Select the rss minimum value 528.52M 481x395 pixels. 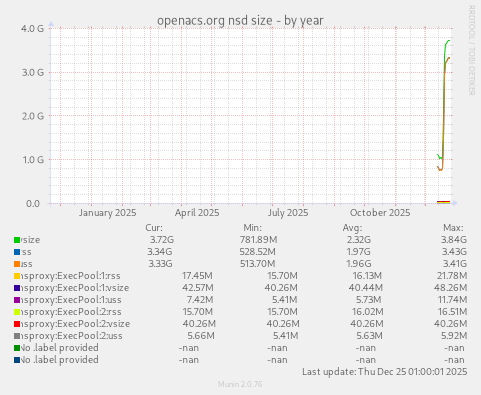(258, 252)
